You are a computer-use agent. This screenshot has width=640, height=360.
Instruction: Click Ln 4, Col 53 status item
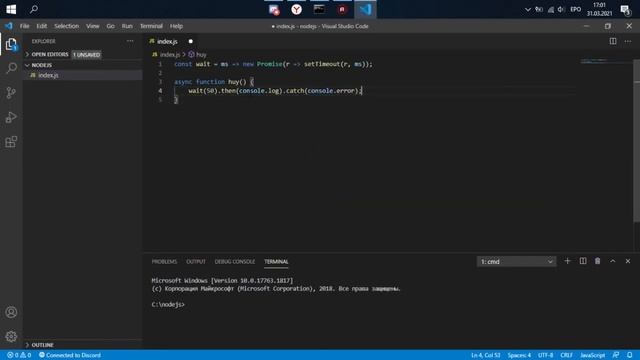click(x=485, y=355)
